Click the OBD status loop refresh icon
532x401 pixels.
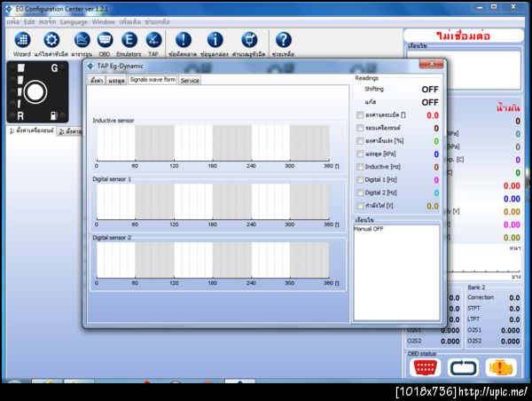pos(463,367)
